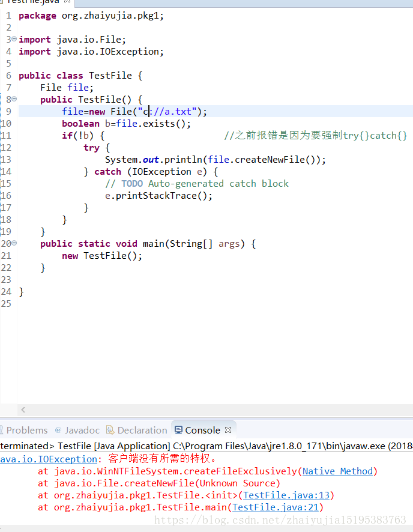Image resolution: width=413 pixels, height=532 pixels.
Task: Click 'java.io.IOException;' on line 4
Action: tap(110, 52)
